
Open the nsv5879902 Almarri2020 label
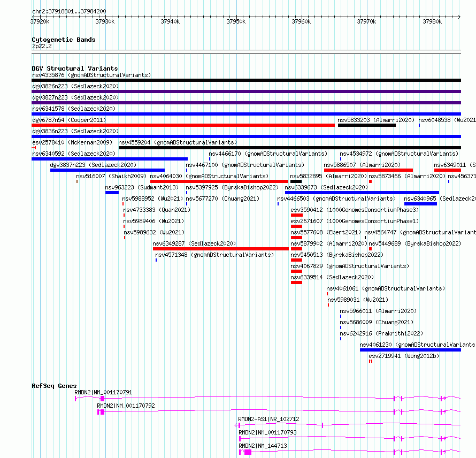[x=329, y=243]
